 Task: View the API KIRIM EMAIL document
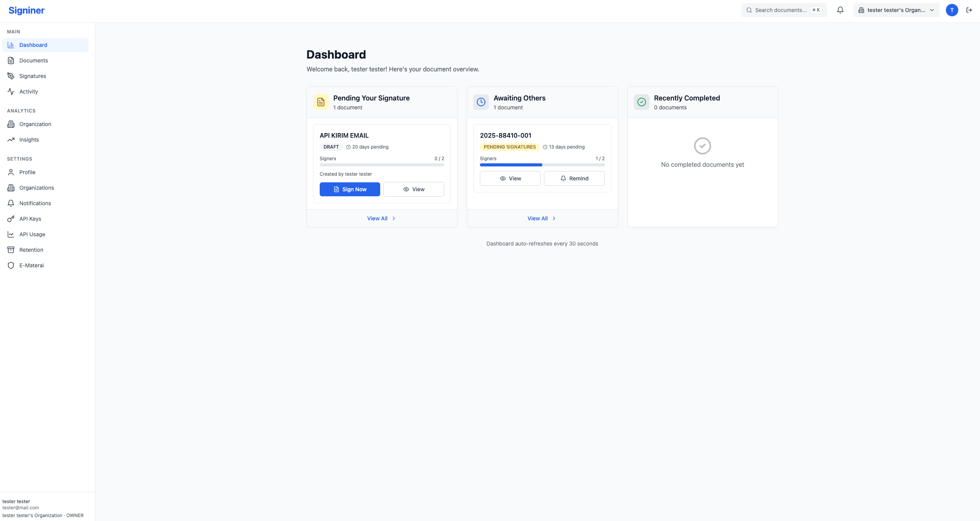point(413,189)
